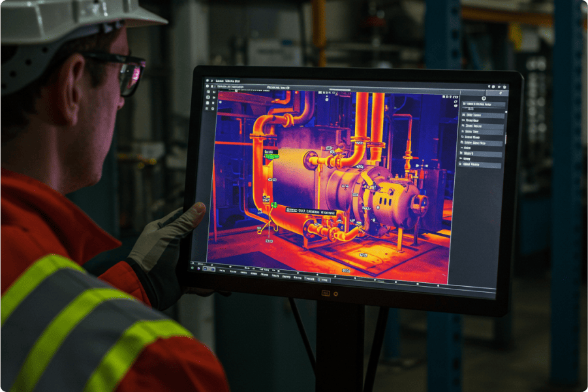Click the leftmost icon in top-right header group

(x=488, y=86)
